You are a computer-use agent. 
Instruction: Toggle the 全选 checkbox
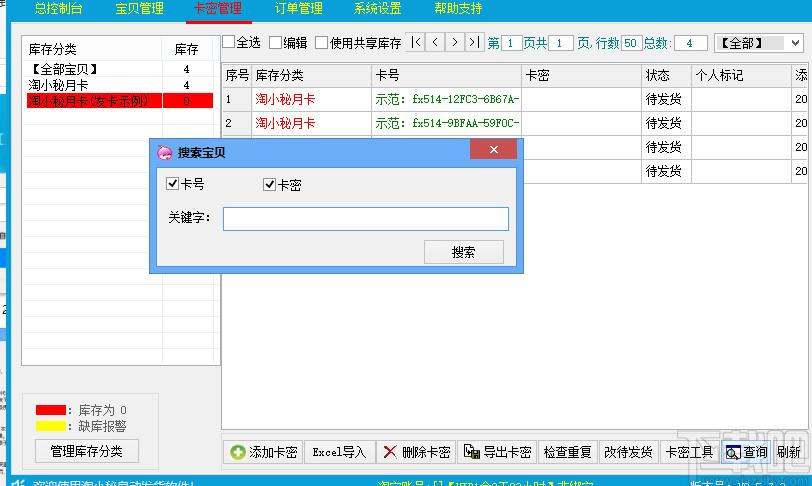pos(228,42)
